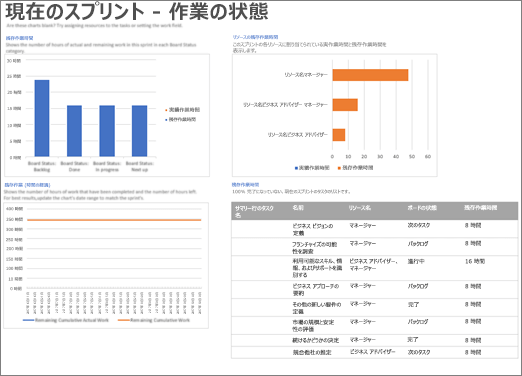Select the ビジネス アドバイザー, マネージャー orange bar
The image size is (522, 376).
point(345,105)
